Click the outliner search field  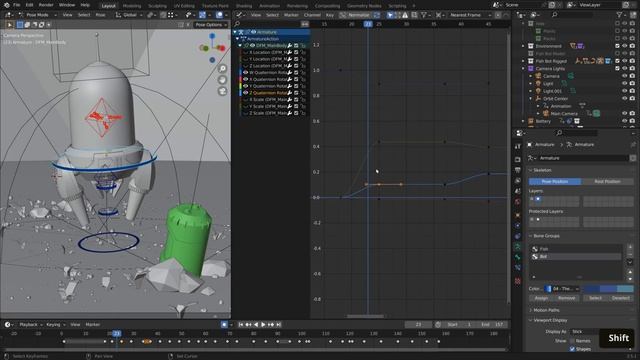[x=571, y=15]
